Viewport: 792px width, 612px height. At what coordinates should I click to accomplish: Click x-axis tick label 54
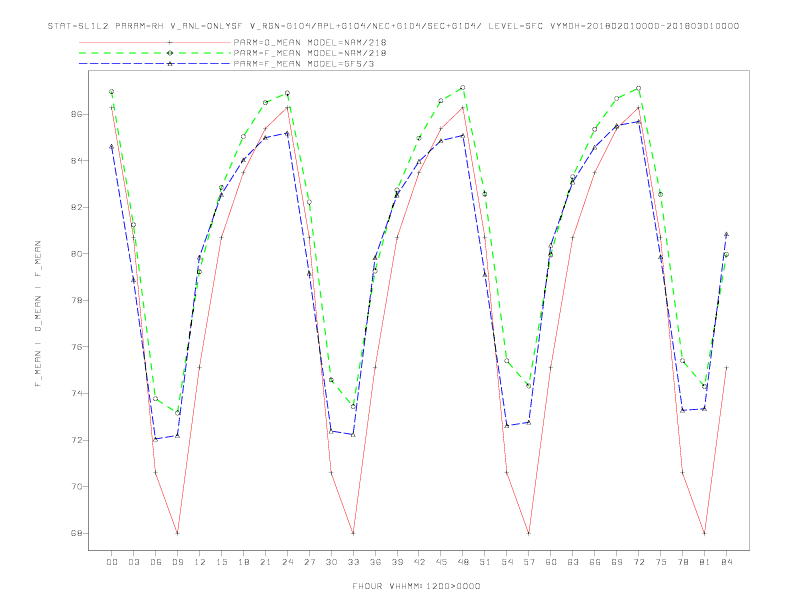(507, 562)
